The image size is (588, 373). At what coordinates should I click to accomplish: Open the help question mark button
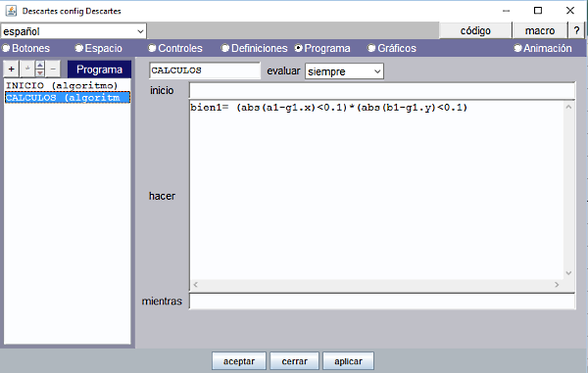tap(576, 30)
